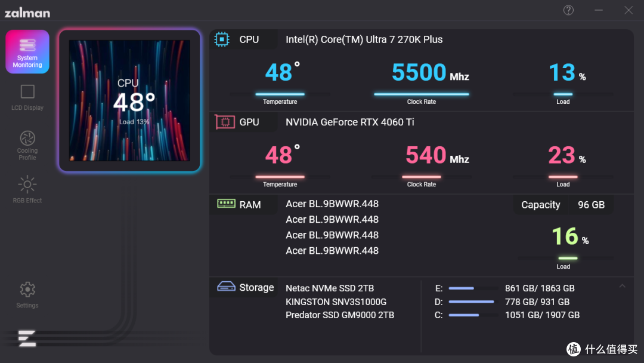Open the System Monitoring page
Screen dimensions: 644x363
pos(27,52)
